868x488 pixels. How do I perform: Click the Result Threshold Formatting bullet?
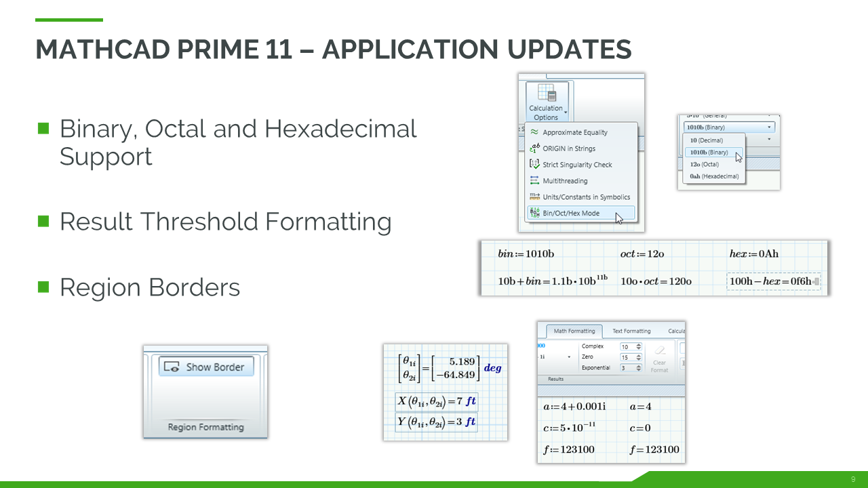pos(226,222)
